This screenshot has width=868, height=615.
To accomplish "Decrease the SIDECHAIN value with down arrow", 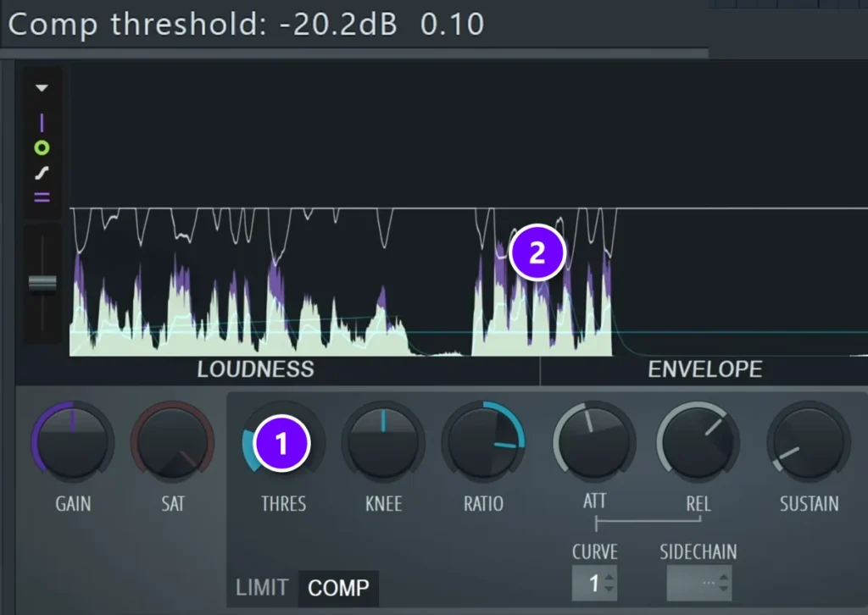I will tap(724, 589).
